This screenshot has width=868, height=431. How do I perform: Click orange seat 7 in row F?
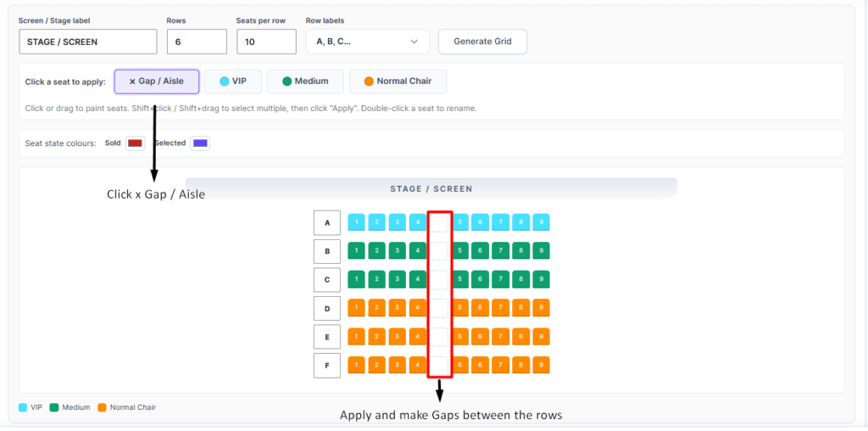point(500,365)
